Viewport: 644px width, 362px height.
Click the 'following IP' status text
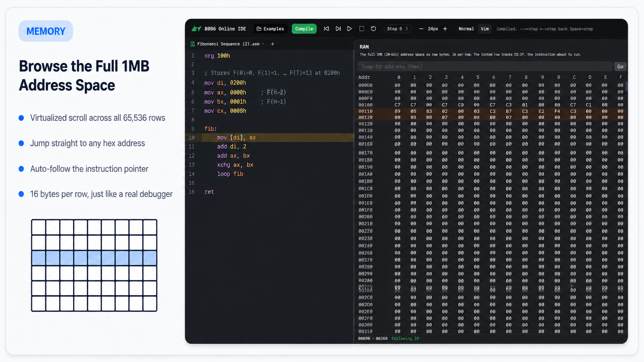coord(405,339)
